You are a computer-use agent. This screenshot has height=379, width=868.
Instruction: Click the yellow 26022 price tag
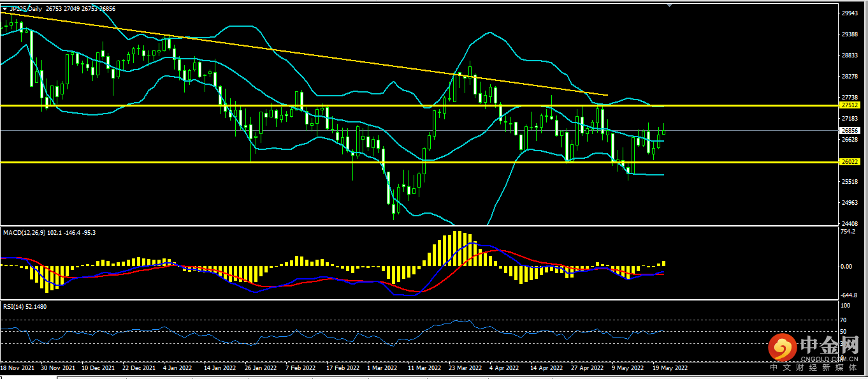click(850, 162)
